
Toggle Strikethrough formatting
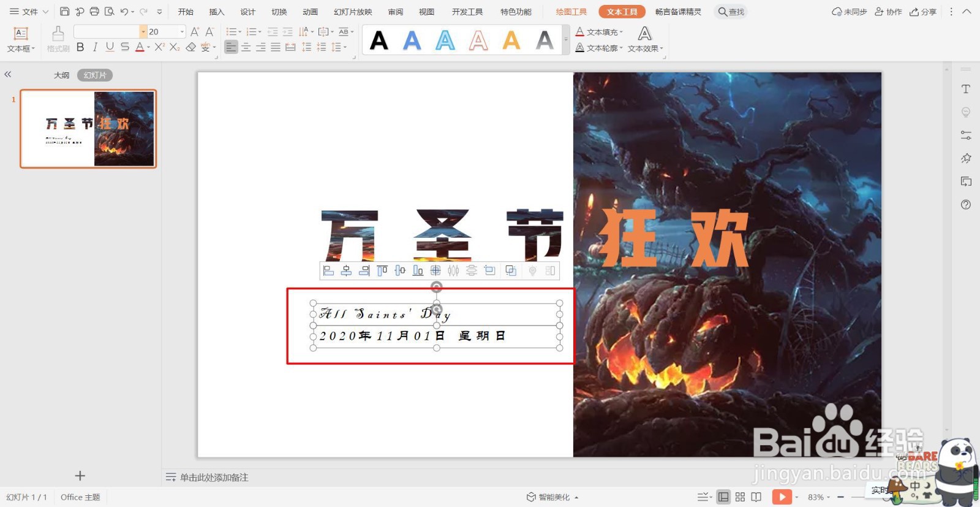[x=125, y=47]
